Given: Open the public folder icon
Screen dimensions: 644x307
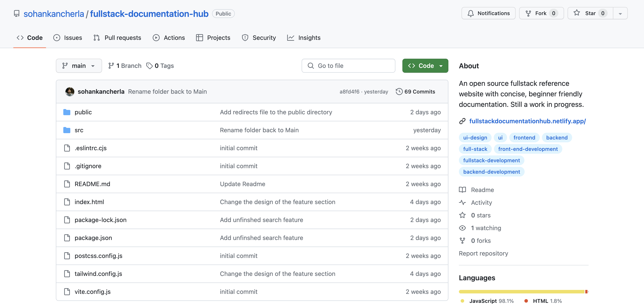Looking at the screenshot, I should [67, 112].
